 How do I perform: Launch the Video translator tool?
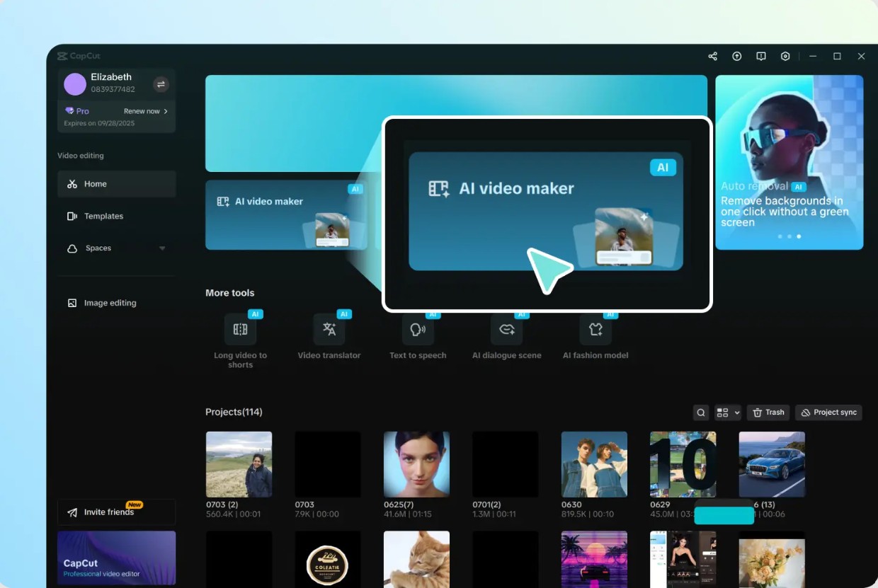coord(329,330)
